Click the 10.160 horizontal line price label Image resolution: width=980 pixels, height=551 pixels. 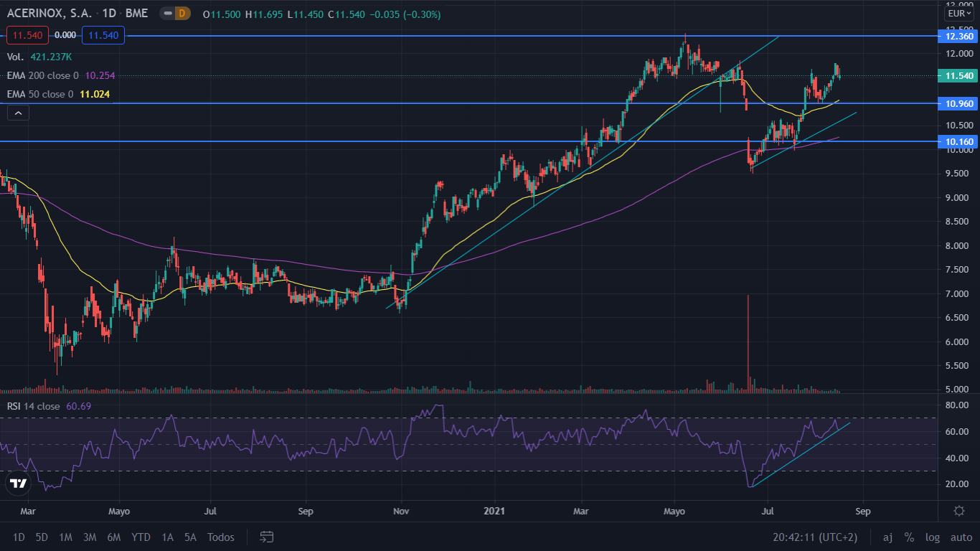point(958,142)
